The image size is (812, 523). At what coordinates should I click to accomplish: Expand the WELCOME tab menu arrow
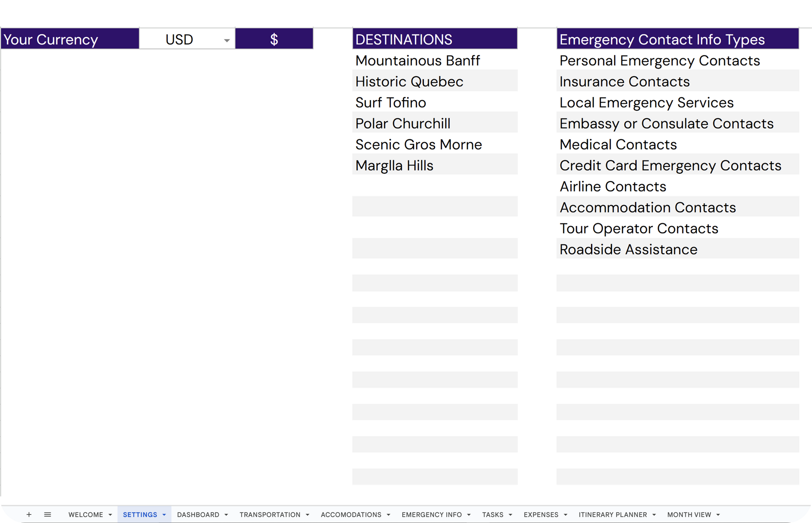110,515
